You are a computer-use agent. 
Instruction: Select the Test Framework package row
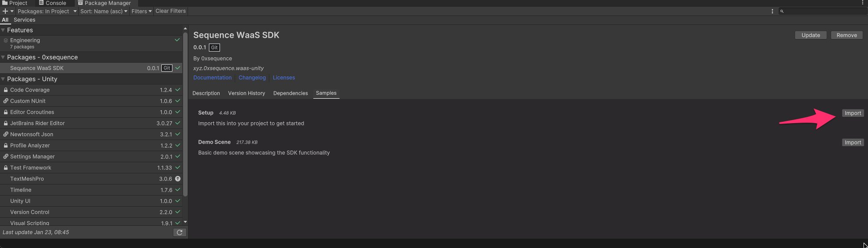91,168
